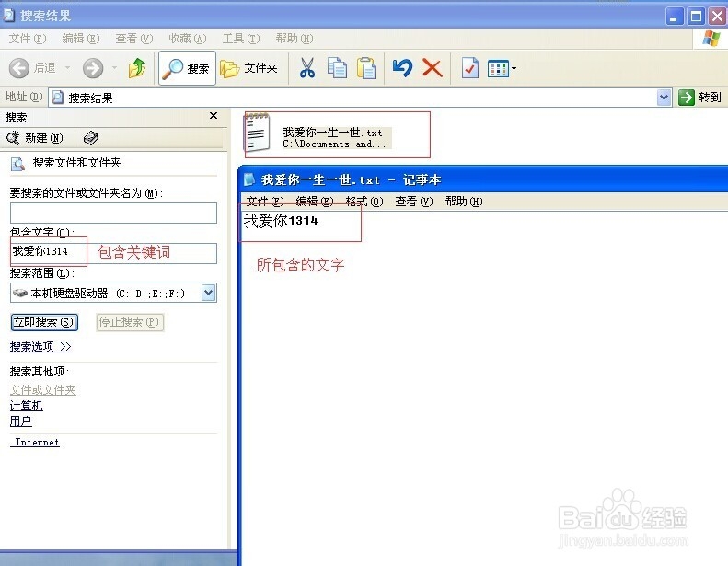Open Notepad 文件(F) menu
This screenshot has height=566, width=728.
[265, 202]
